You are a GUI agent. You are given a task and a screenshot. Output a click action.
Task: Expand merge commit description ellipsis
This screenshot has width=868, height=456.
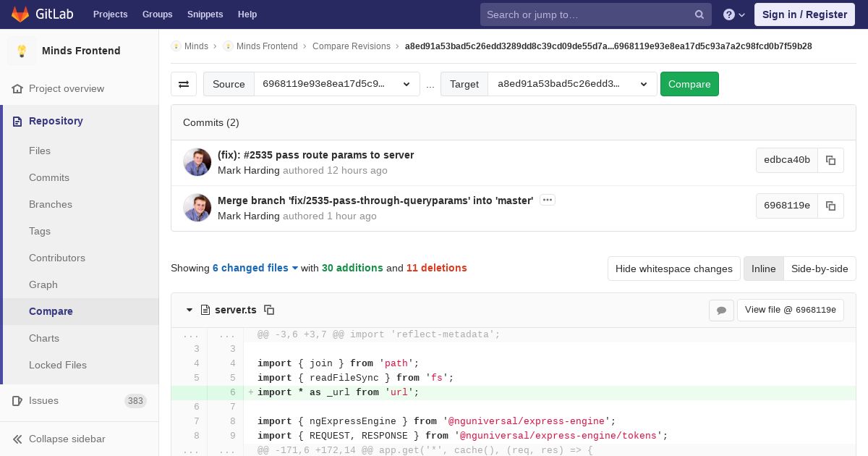click(547, 200)
